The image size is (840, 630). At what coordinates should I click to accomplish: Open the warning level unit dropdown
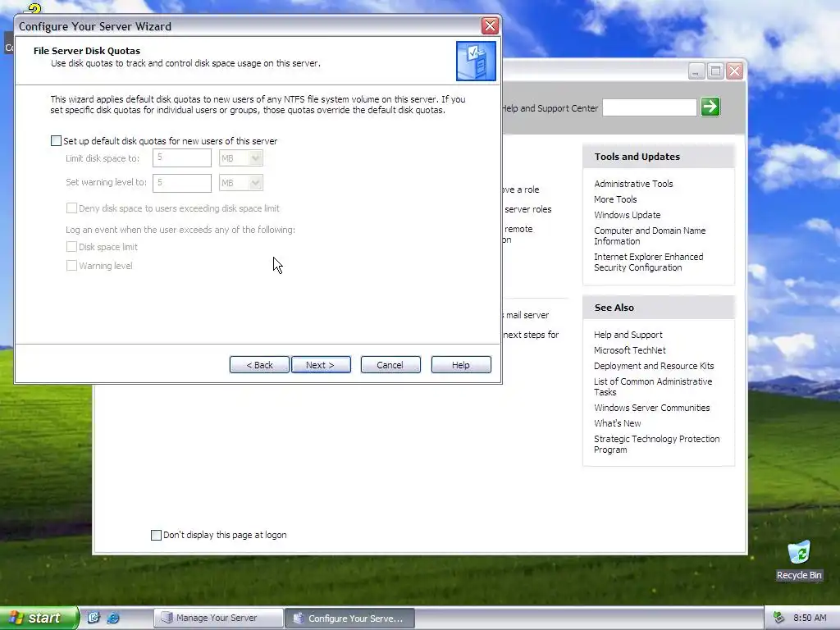tap(241, 183)
